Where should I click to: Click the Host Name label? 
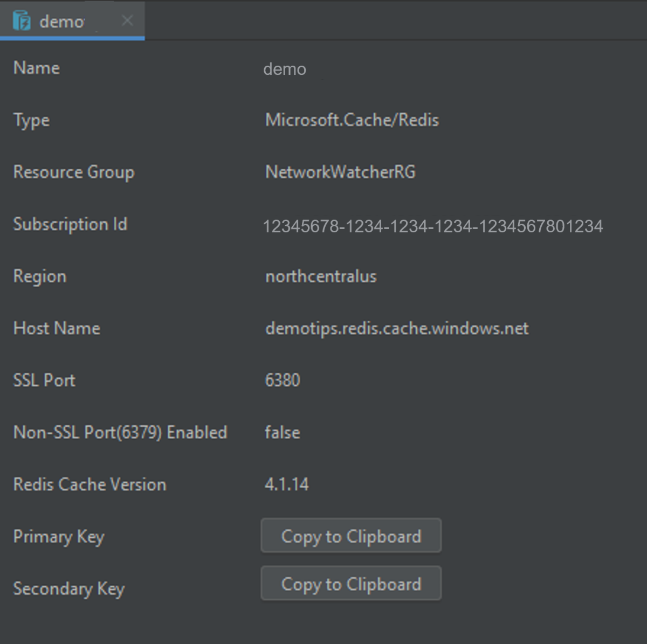pos(56,329)
